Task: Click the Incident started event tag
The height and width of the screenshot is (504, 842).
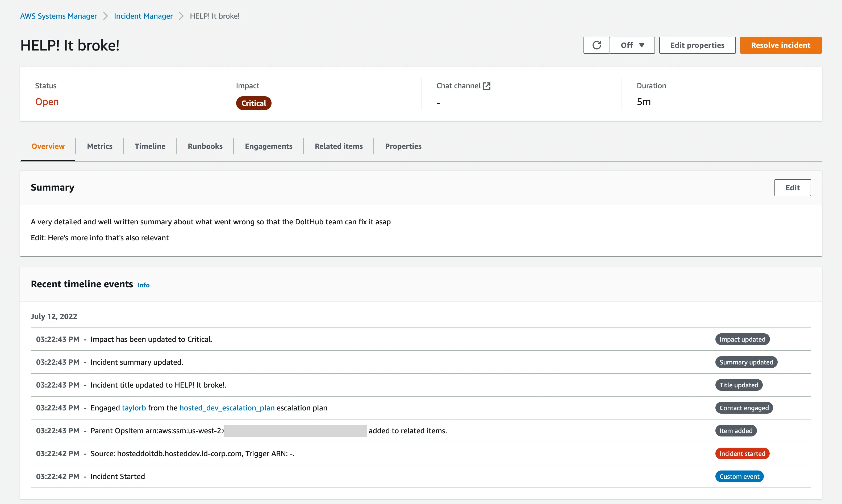Action: click(742, 453)
